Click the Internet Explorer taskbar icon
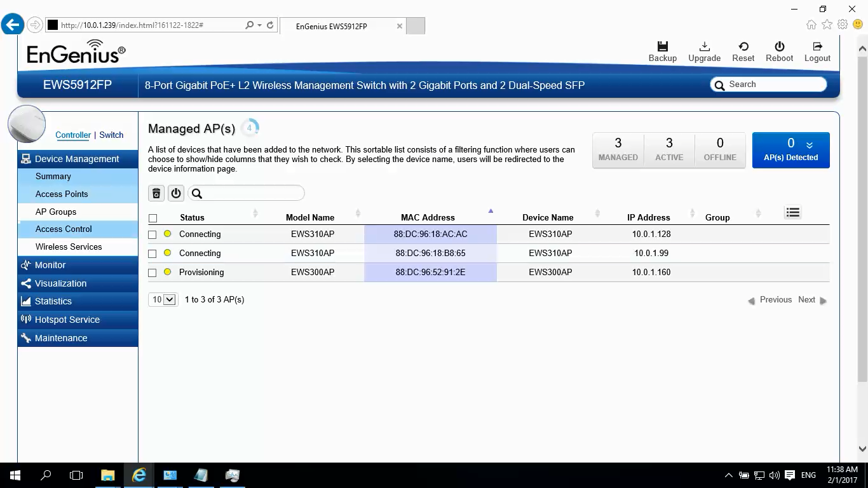The image size is (868, 488). (139, 475)
